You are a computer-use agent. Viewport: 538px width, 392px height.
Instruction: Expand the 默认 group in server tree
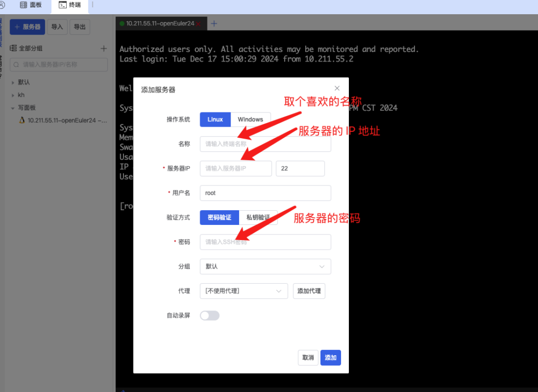13,82
